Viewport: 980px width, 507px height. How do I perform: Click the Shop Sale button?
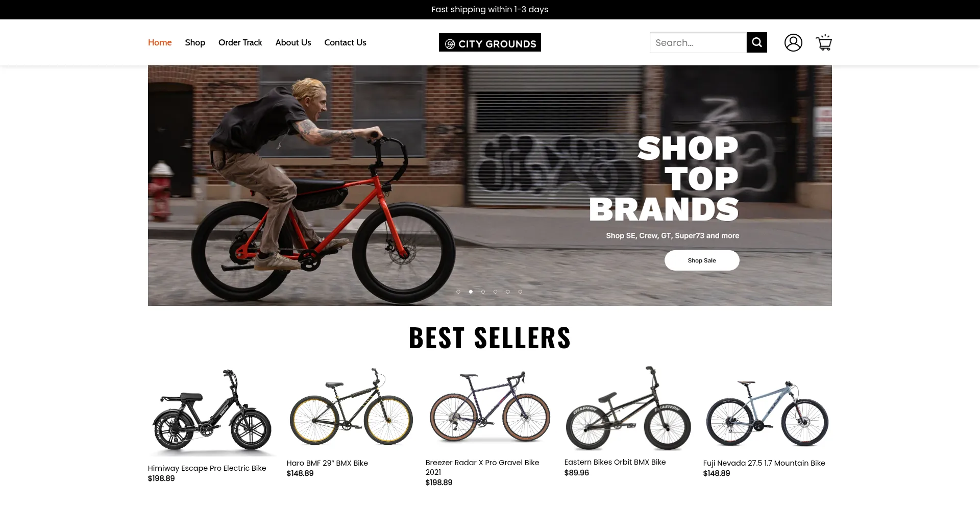pos(702,260)
